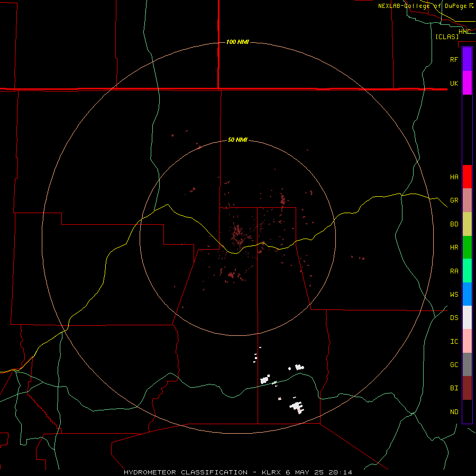
Task: Select the GR legend color block
Action: (467, 200)
